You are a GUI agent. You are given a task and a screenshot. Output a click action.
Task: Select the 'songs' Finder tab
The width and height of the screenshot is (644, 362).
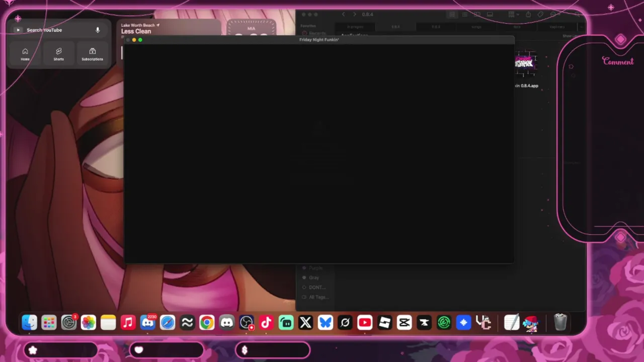(476, 27)
